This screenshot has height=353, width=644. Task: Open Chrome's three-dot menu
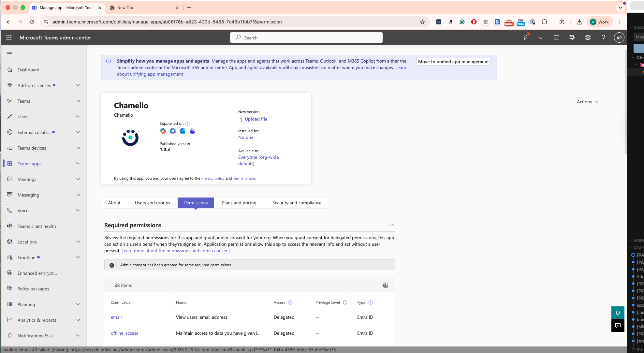point(620,22)
